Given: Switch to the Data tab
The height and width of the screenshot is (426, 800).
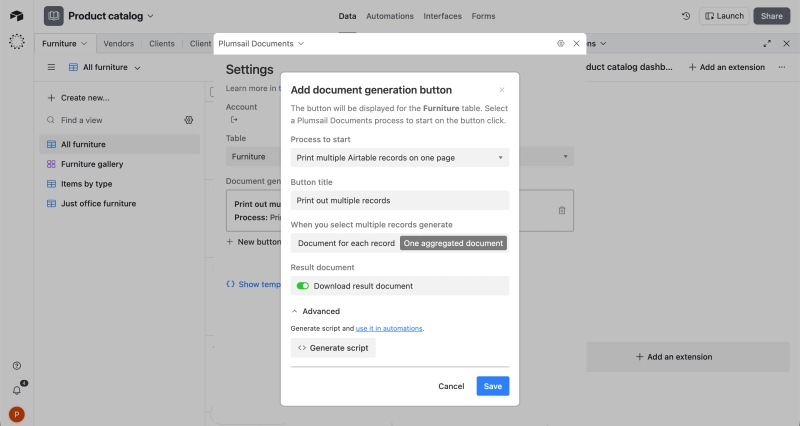Looking at the screenshot, I should tap(347, 16).
